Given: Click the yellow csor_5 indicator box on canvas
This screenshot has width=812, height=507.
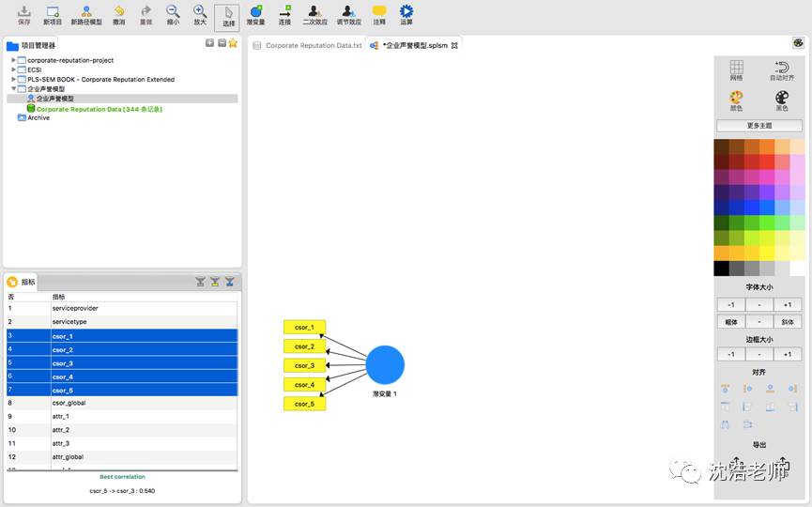Looking at the screenshot, I should click(x=304, y=404).
